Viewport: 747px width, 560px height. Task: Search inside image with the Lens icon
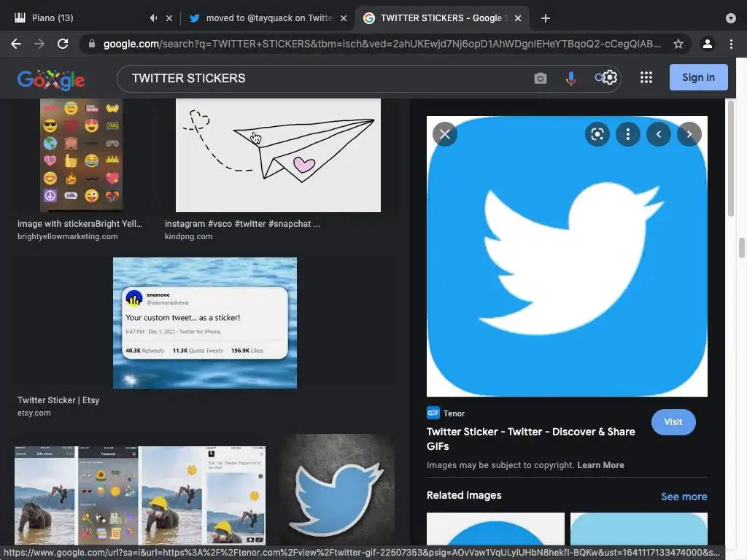tap(597, 134)
